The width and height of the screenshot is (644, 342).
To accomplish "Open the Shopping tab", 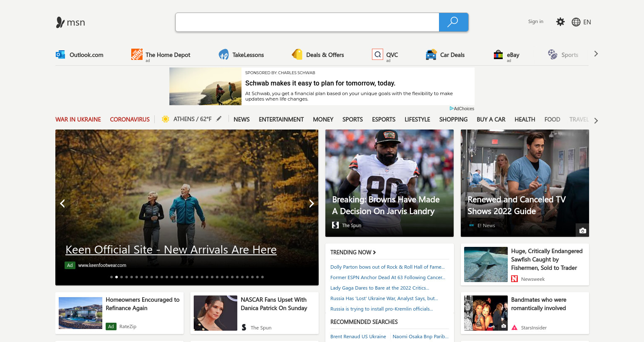I will tap(453, 119).
